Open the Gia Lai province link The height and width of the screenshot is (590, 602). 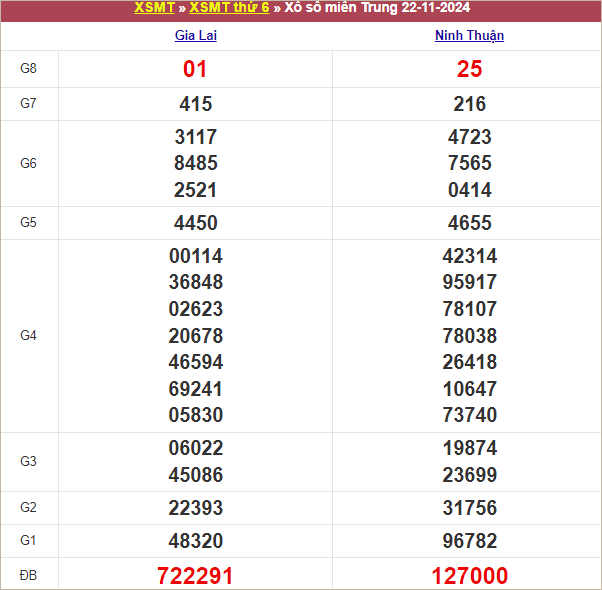pos(195,36)
